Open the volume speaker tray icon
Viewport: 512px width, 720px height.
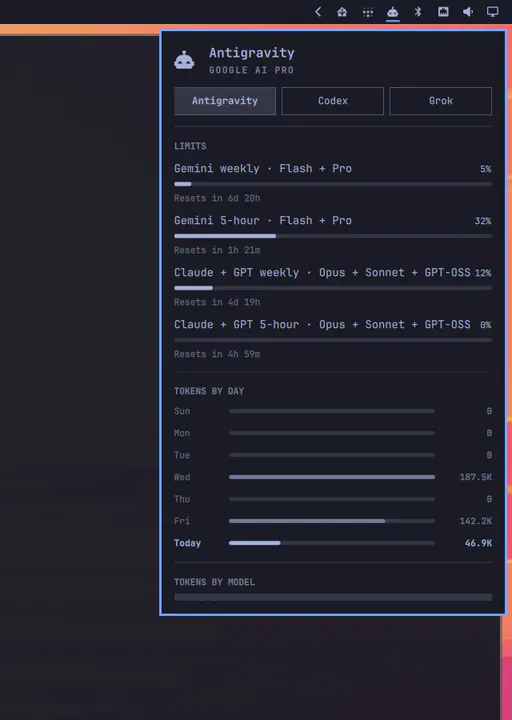click(468, 11)
